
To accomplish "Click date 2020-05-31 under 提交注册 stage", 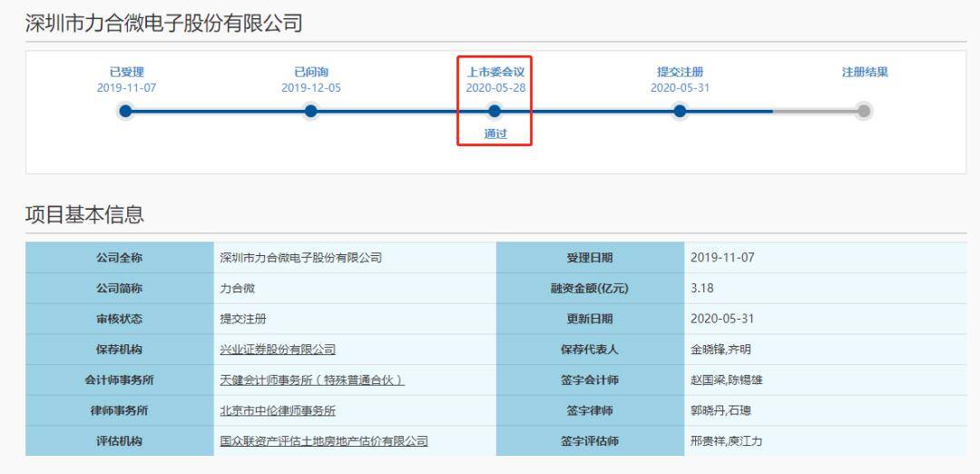I will (x=680, y=88).
